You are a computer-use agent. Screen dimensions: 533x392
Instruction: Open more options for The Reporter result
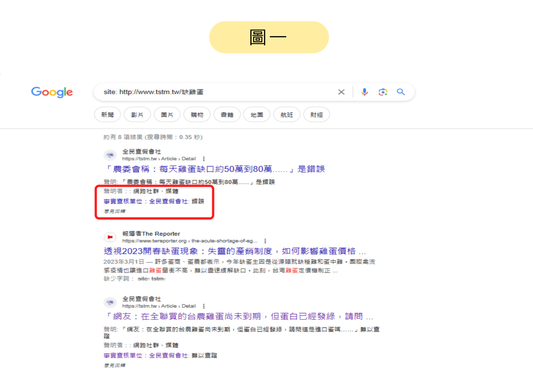click(x=265, y=241)
